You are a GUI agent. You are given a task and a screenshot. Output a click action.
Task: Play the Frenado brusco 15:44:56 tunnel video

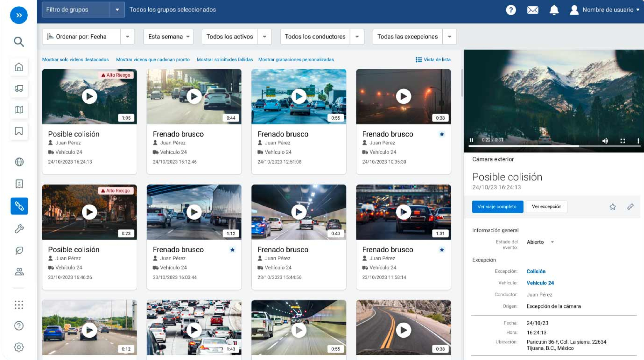pos(299,212)
